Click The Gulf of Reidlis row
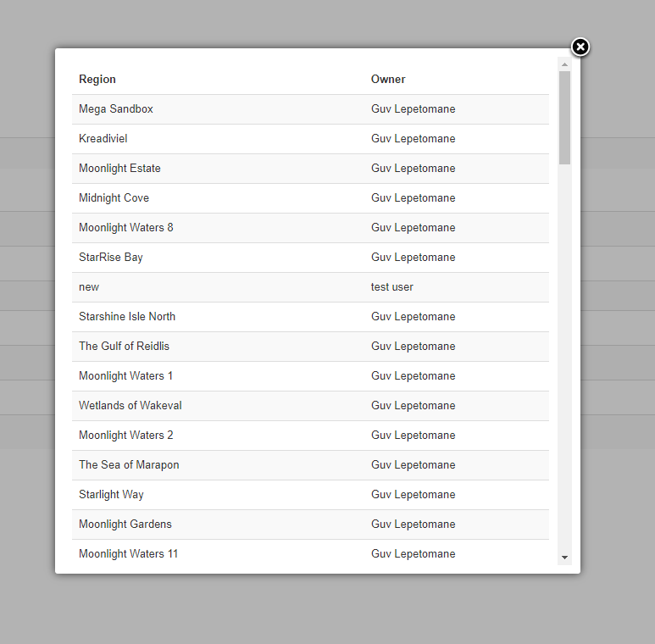The image size is (655, 644). coord(310,347)
